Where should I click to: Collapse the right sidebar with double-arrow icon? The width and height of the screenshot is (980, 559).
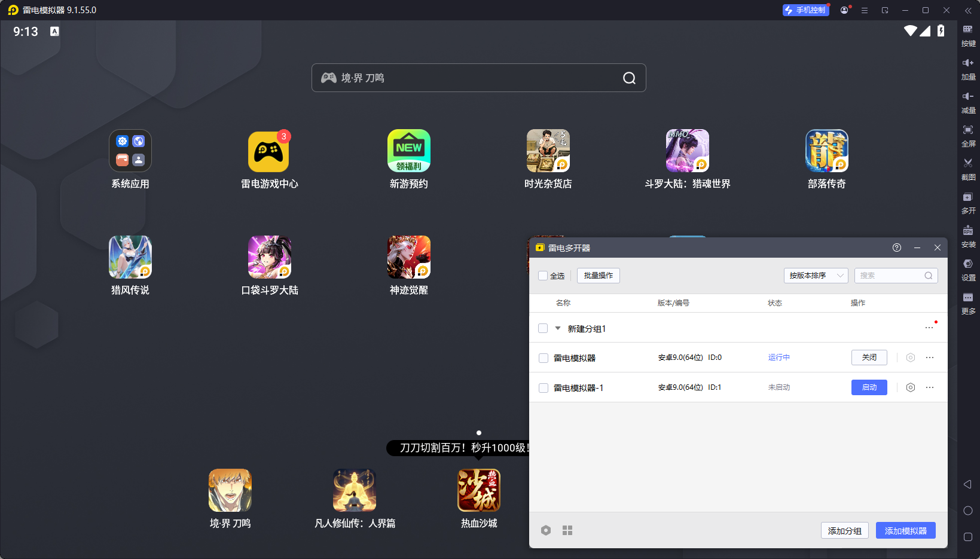(x=968, y=10)
